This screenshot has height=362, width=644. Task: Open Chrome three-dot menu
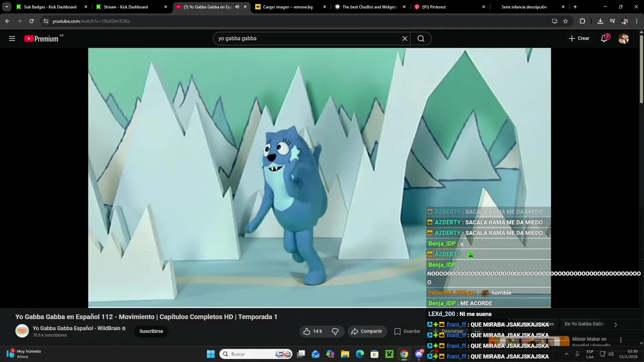point(636,21)
